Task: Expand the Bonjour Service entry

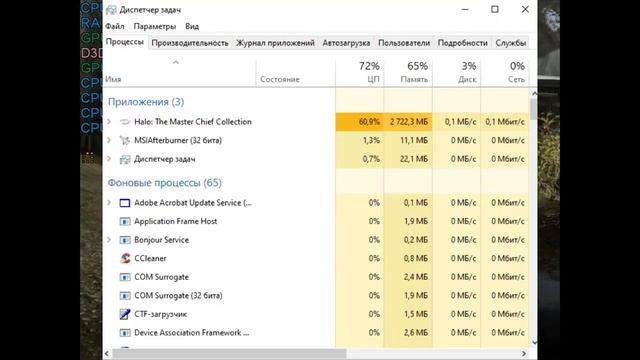Action: click(x=109, y=240)
